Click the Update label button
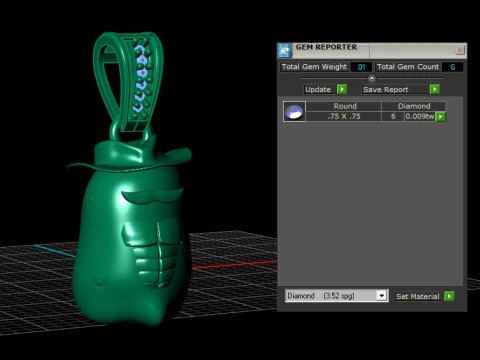Screen dimensions: 480x360 point(318,89)
